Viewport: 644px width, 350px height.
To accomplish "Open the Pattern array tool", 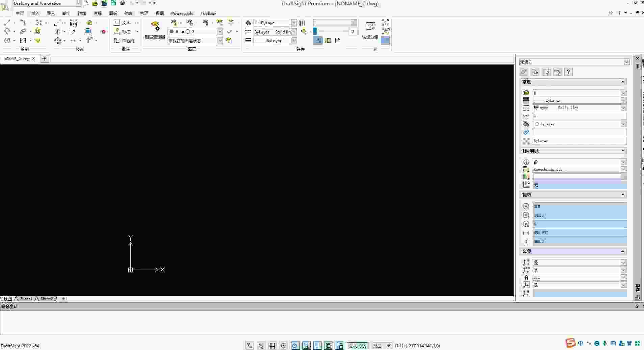I will (73, 23).
